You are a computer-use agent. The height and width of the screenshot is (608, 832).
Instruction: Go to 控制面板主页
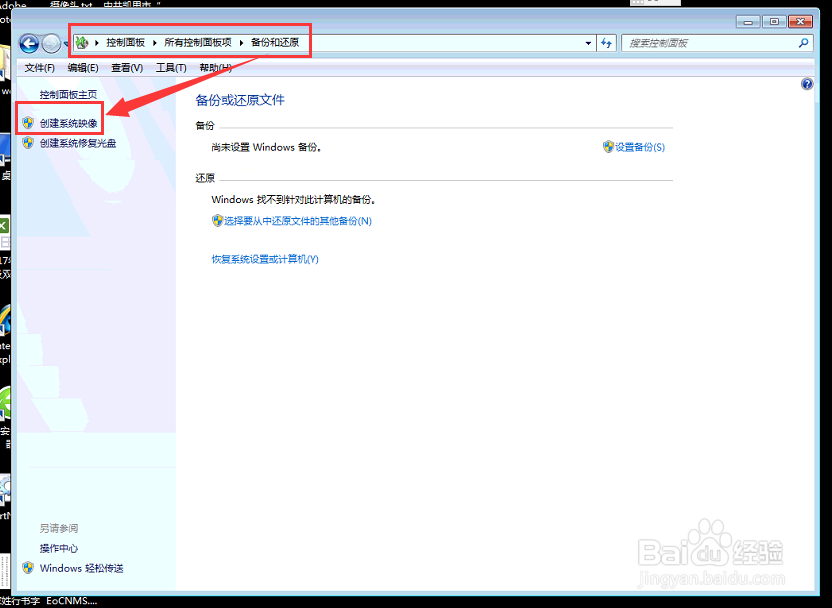68,94
